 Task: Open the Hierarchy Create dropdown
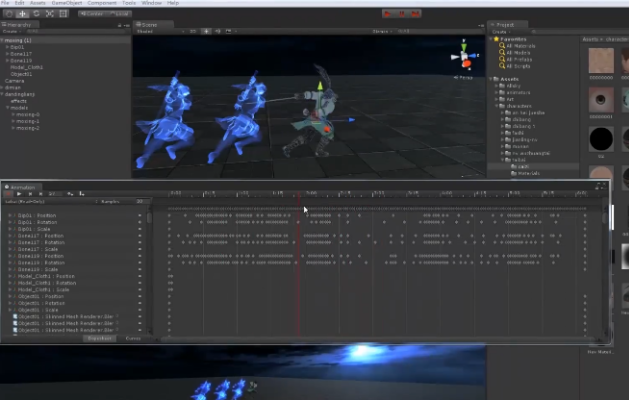[11, 31]
